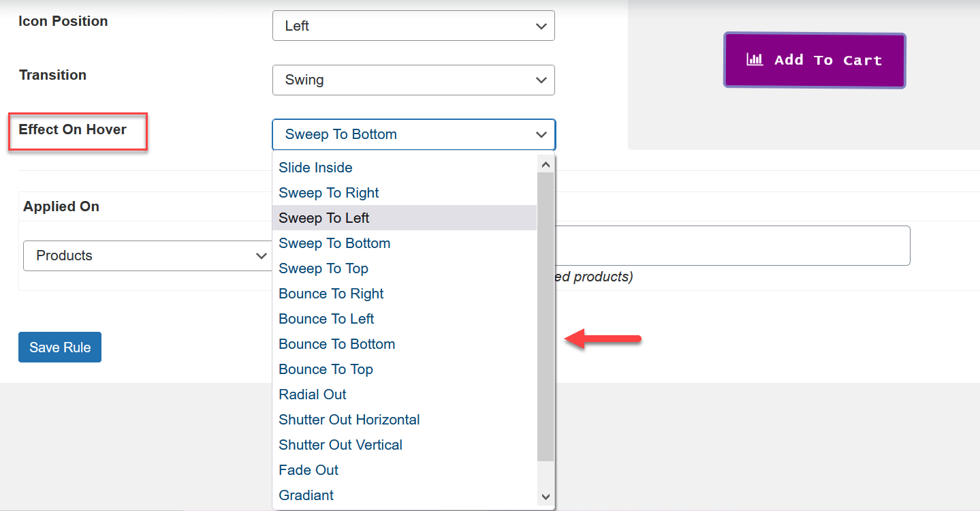Open the Transition dropdown set to Swing
The width and height of the screenshot is (980, 511).
[413, 80]
